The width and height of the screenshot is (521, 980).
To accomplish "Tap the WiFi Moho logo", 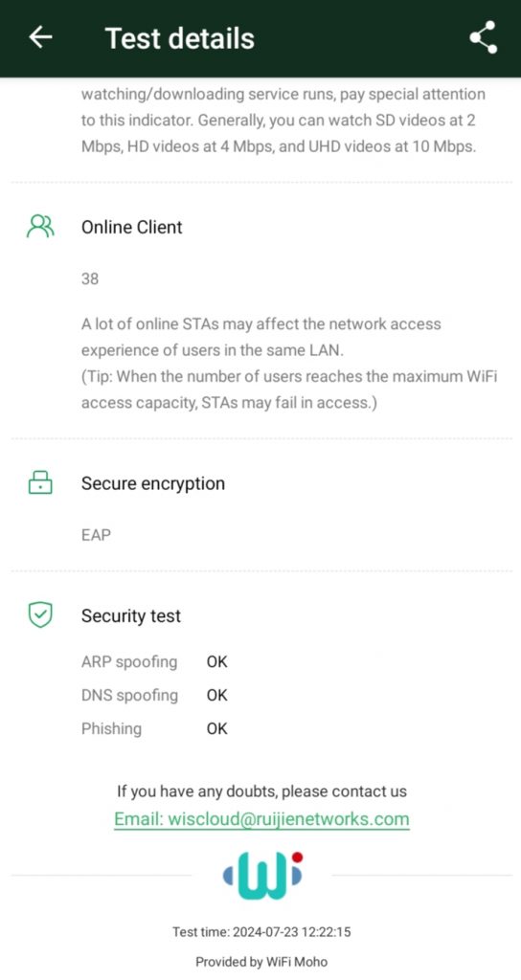I will (x=262, y=875).
